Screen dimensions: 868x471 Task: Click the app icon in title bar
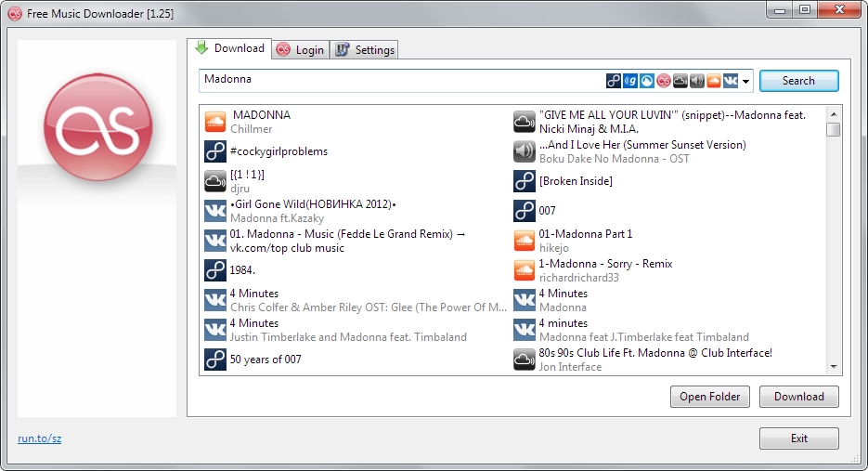coord(15,13)
